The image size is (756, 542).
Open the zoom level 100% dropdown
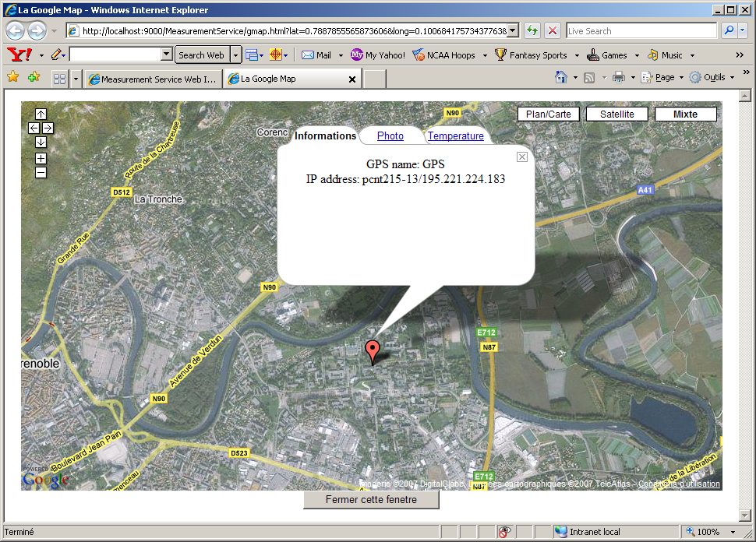pos(733,532)
